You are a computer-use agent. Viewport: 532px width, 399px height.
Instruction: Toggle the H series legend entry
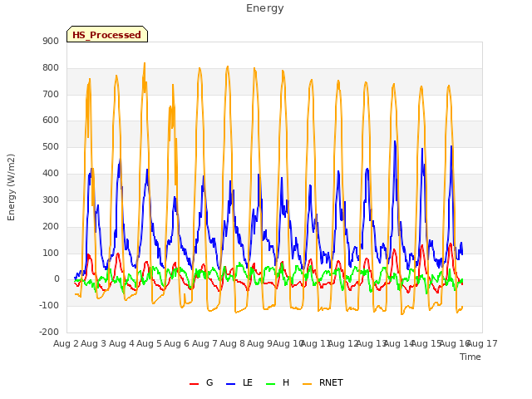click(x=278, y=382)
